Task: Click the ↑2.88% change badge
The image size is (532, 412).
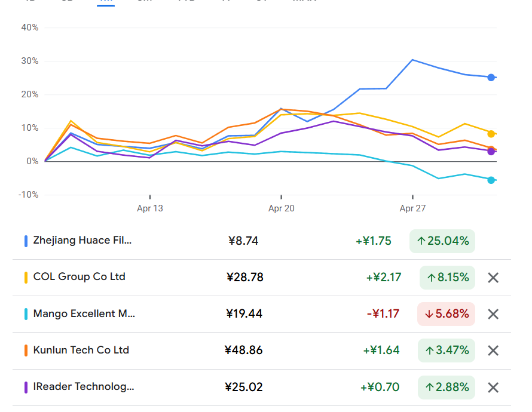Action: pos(447,388)
